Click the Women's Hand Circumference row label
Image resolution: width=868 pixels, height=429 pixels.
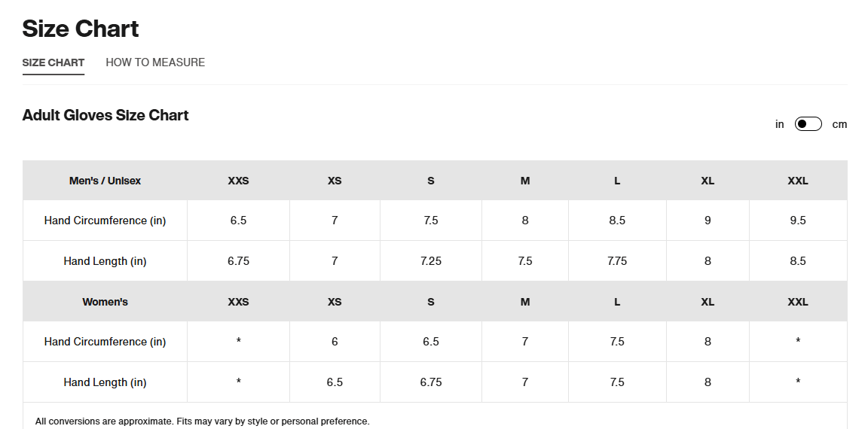point(105,342)
